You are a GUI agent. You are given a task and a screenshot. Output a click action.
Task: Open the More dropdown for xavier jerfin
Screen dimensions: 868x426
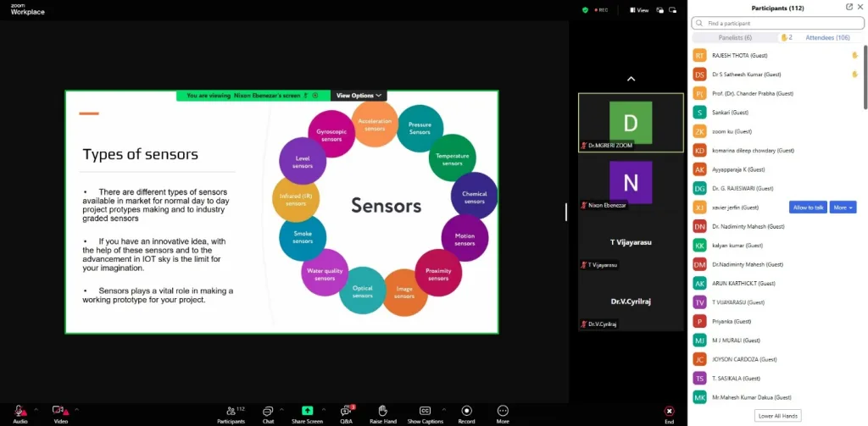(x=842, y=207)
